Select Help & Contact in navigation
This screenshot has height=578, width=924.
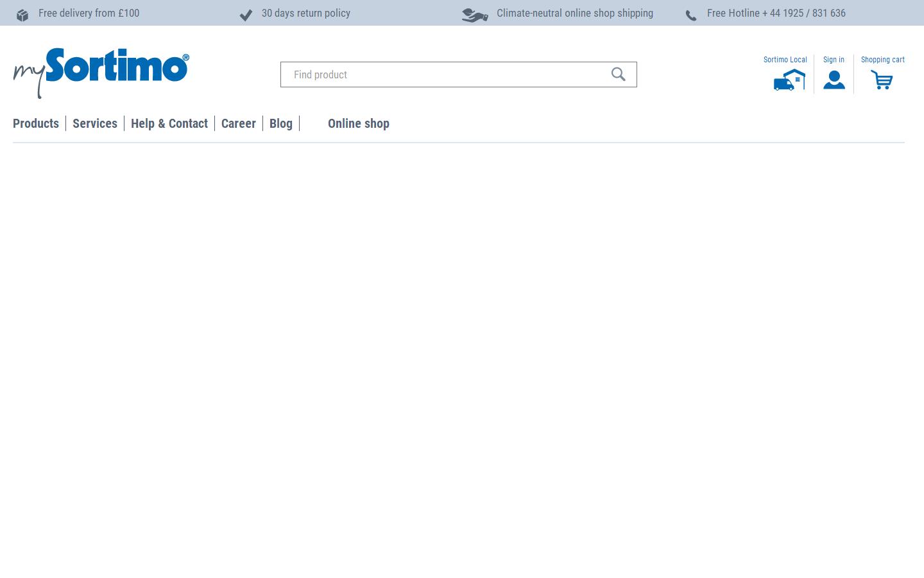pos(169,123)
